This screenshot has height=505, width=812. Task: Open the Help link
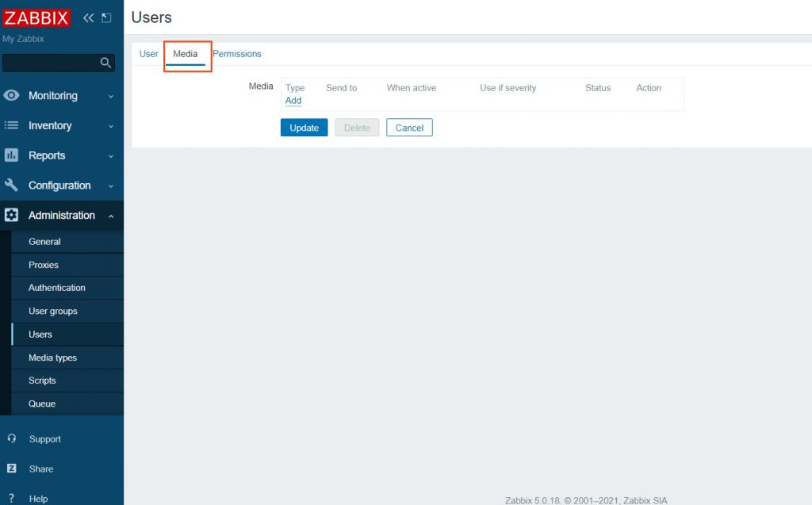[x=38, y=499]
